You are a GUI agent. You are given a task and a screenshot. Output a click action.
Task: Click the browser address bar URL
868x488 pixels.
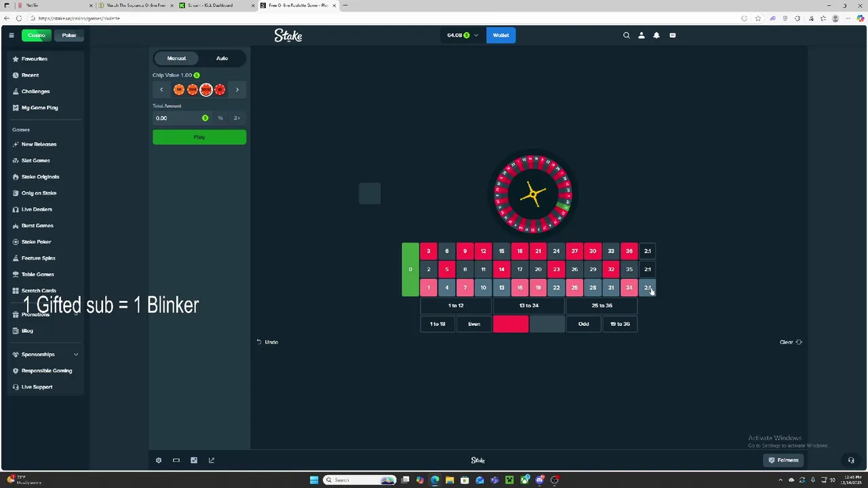[79, 18]
